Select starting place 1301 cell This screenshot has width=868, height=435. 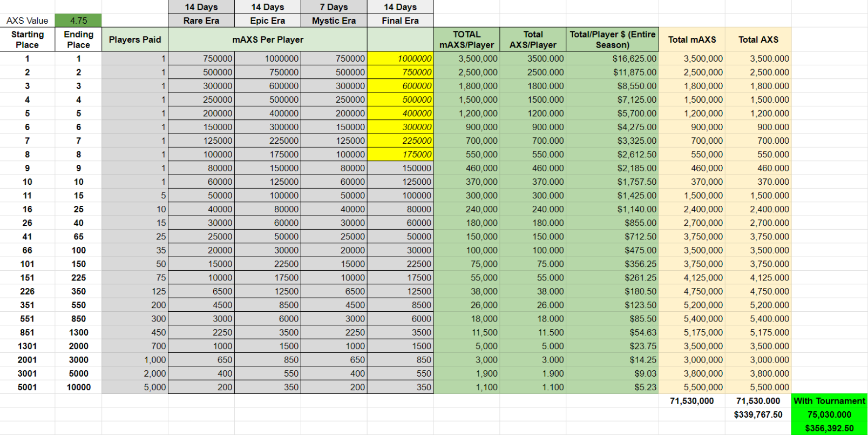pos(28,346)
